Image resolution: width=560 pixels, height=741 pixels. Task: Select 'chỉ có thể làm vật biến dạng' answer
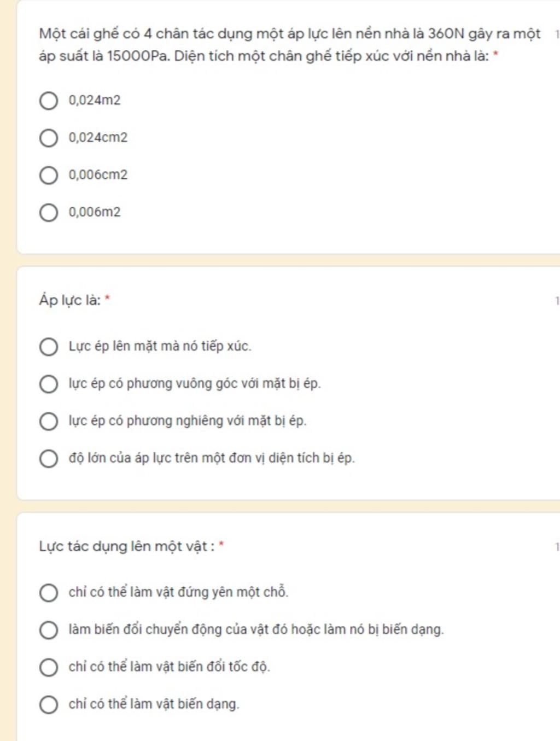point(48,704)
